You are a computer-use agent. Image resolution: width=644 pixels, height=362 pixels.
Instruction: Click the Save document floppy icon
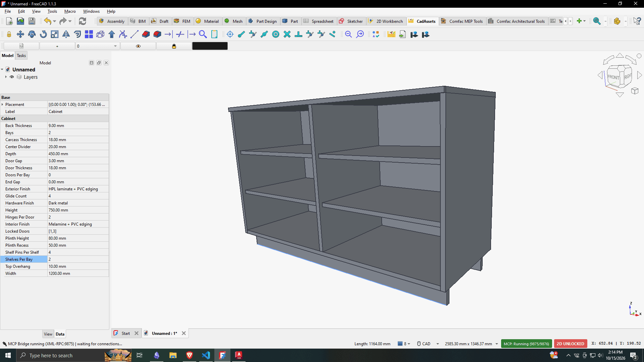[32, 21]
